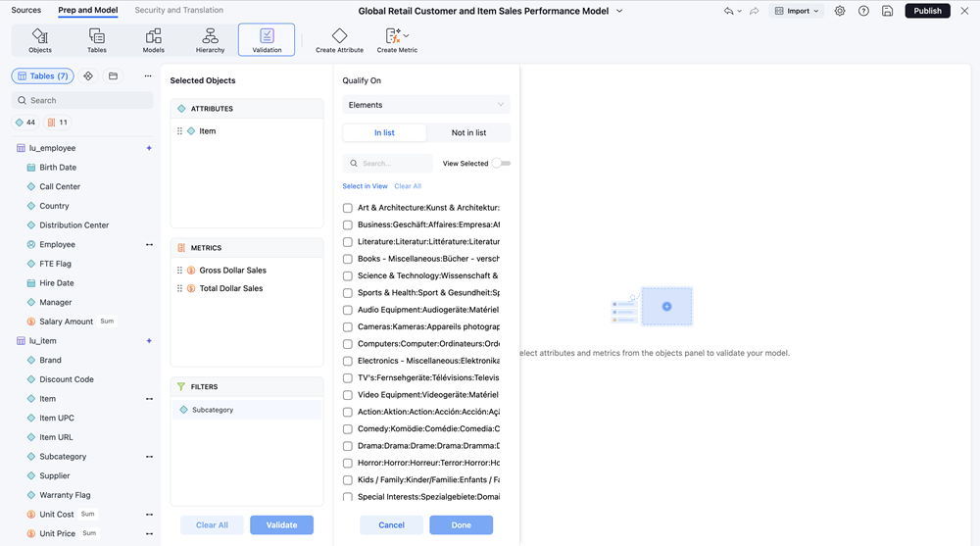
Task: Open the Import dropdown
Action: click(x=796, y=11)
